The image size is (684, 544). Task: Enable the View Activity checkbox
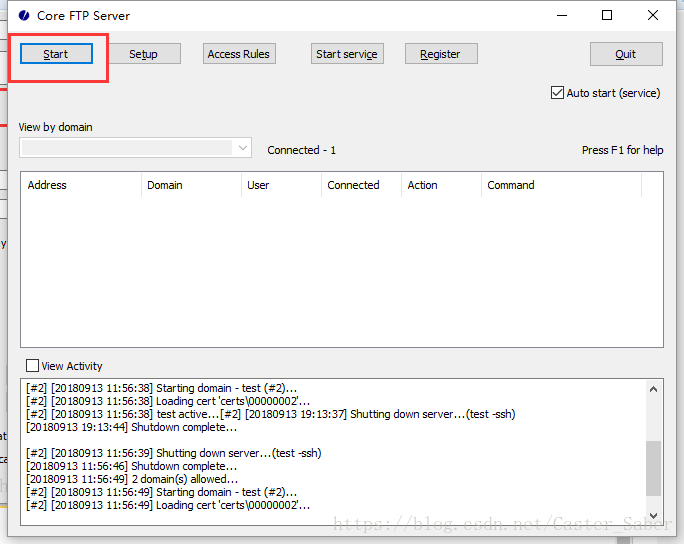click(32, 366)
